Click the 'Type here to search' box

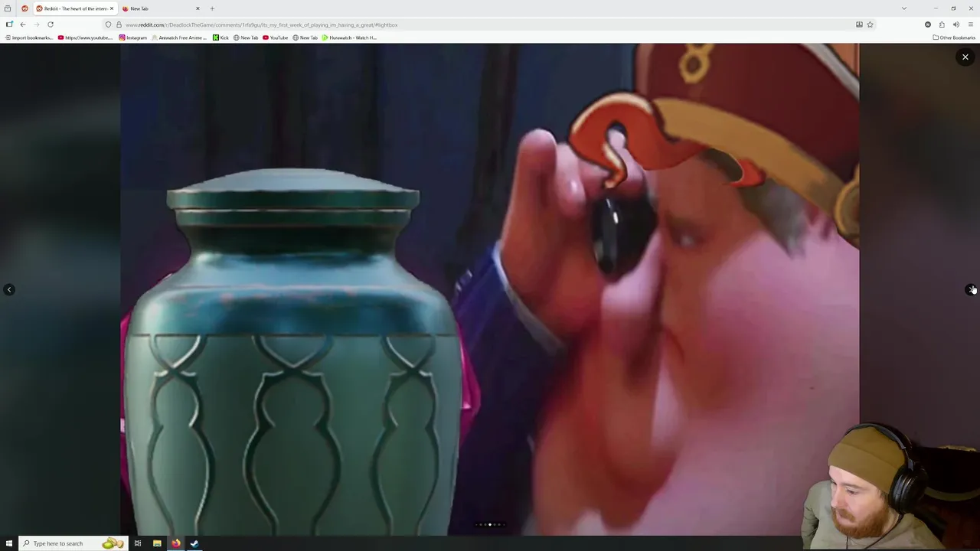coord(73,543)
